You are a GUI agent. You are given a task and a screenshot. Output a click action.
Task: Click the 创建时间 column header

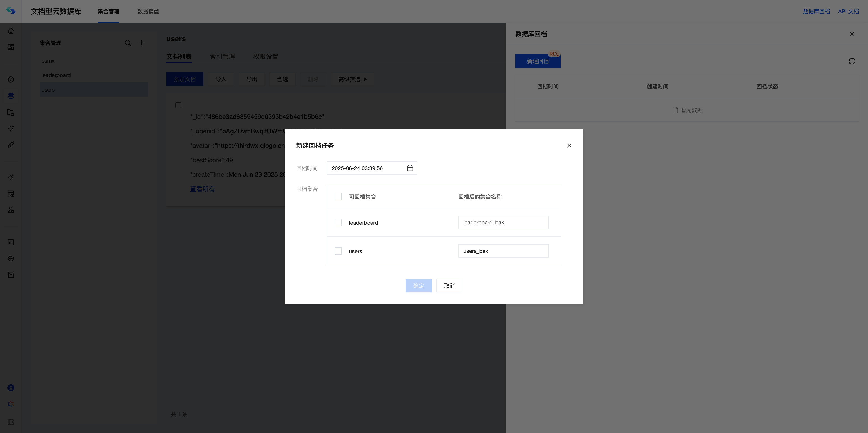pyautogui.click(x=657, y=87)
